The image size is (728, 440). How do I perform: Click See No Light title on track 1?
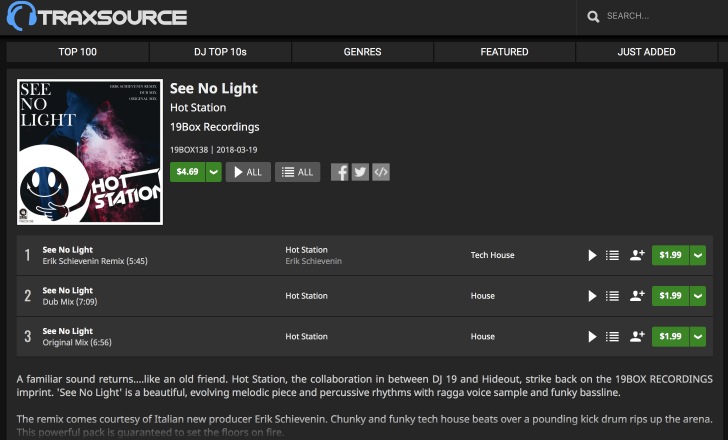click(68, 250)
